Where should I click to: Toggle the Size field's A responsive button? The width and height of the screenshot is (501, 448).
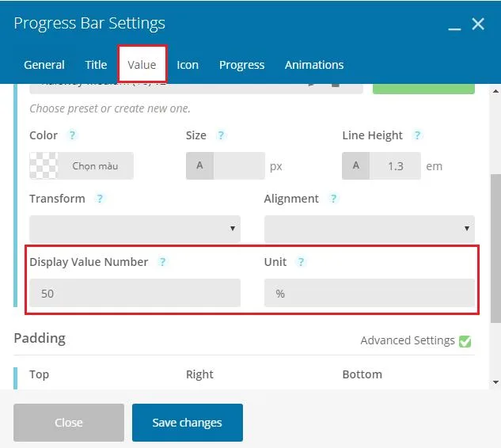(x=199, y=165)
